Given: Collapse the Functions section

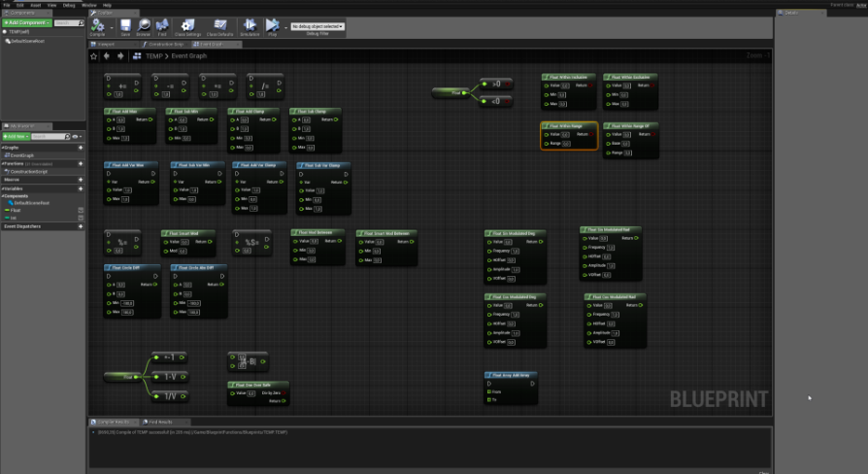Looking at the screenshot, I should 3,164.
